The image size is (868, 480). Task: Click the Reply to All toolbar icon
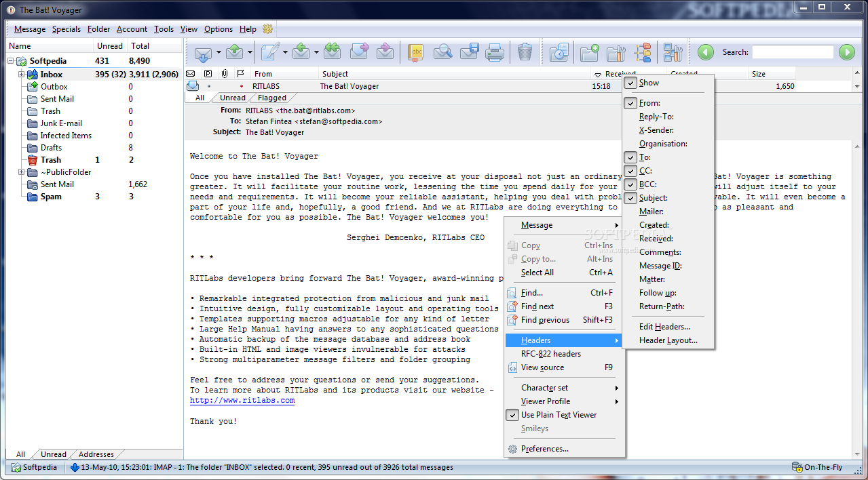click(333, 52)
